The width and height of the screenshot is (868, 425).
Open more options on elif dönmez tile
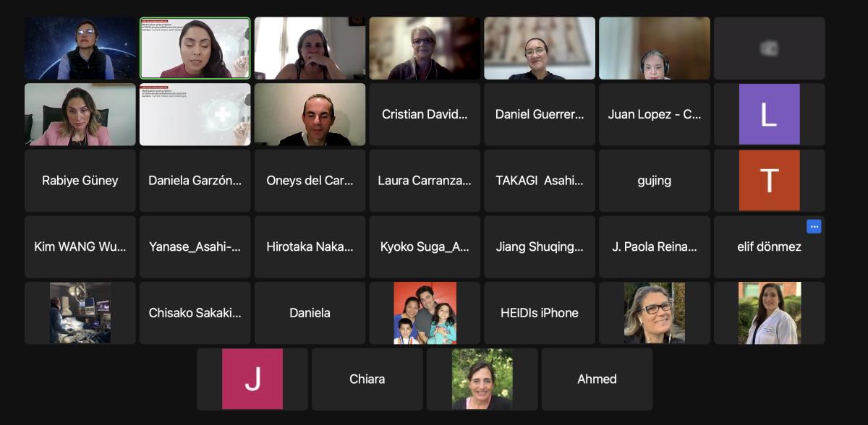point(814,226)
